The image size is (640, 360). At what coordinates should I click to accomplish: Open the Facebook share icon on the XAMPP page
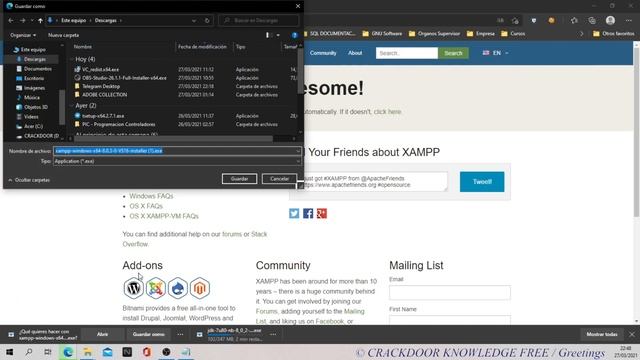coord(308,213)
